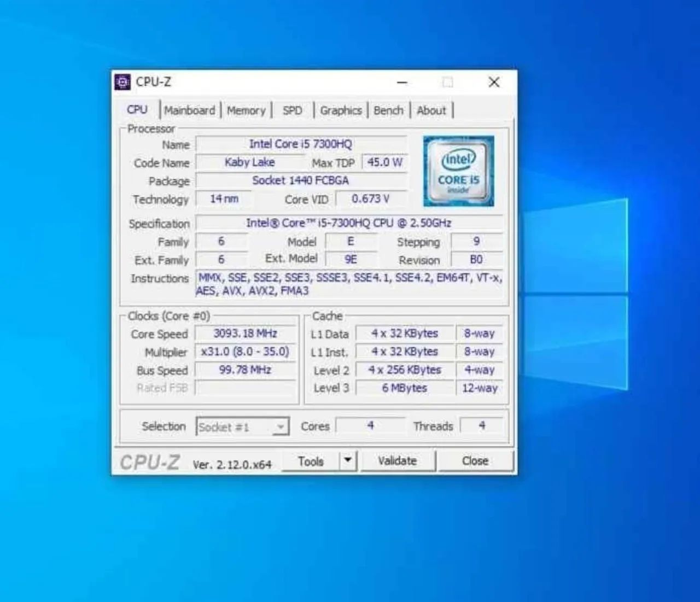Click the Validate button
Image resolution: width=700 pixels, height=602 pixels.
coord(398,461)
